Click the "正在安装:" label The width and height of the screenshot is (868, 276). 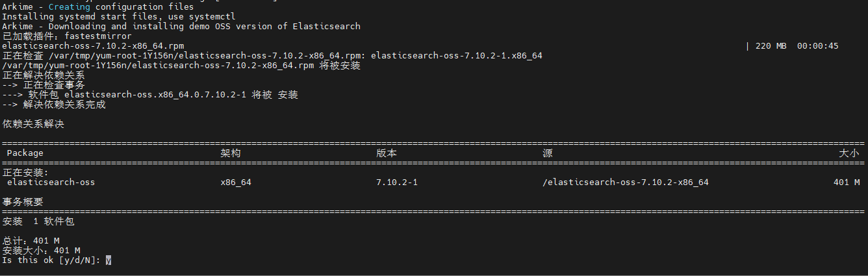(25, 173)
